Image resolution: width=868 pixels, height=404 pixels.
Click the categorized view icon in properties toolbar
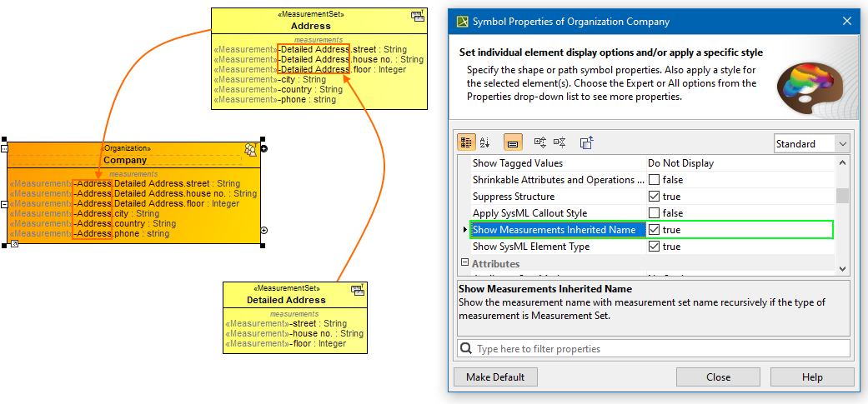click(x=467, y=143)
